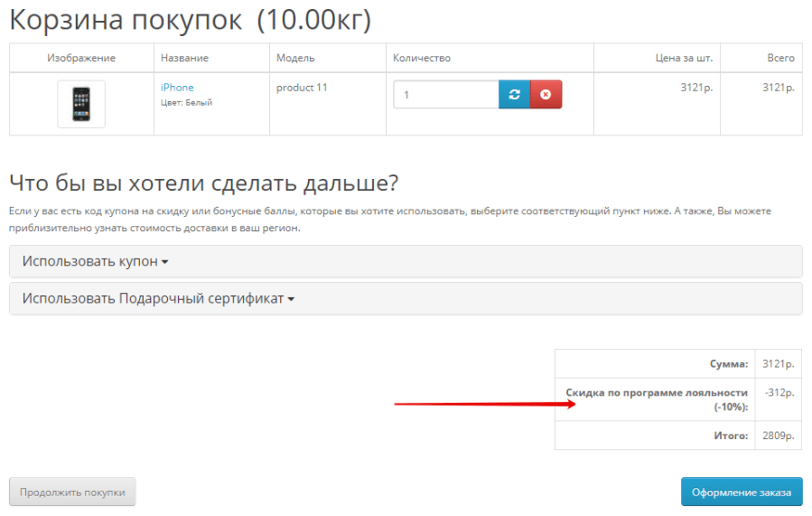
Task: Click the "Корзина покупок" page heading
Action: click(126, 20)
